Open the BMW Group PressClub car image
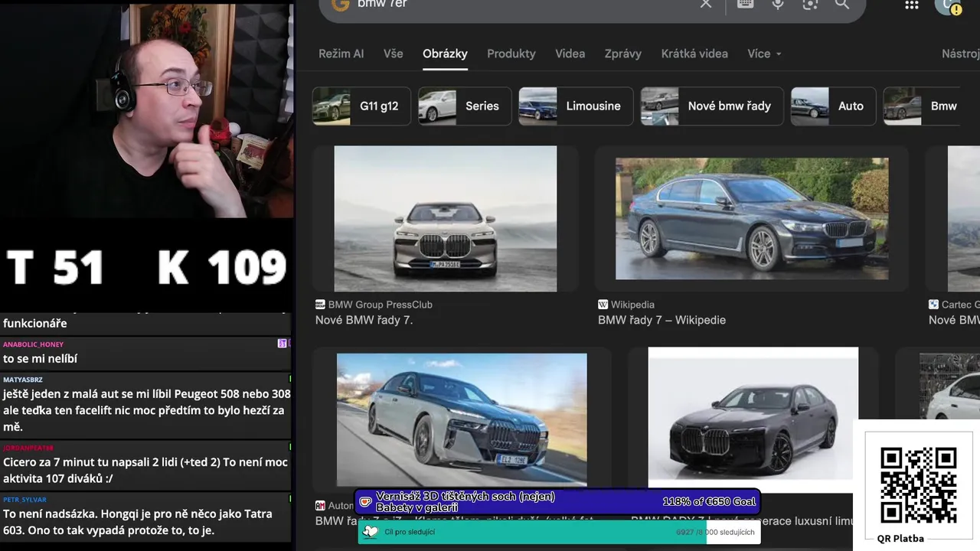The height and width of the screenshot is (551, 980). coord(446,219)
